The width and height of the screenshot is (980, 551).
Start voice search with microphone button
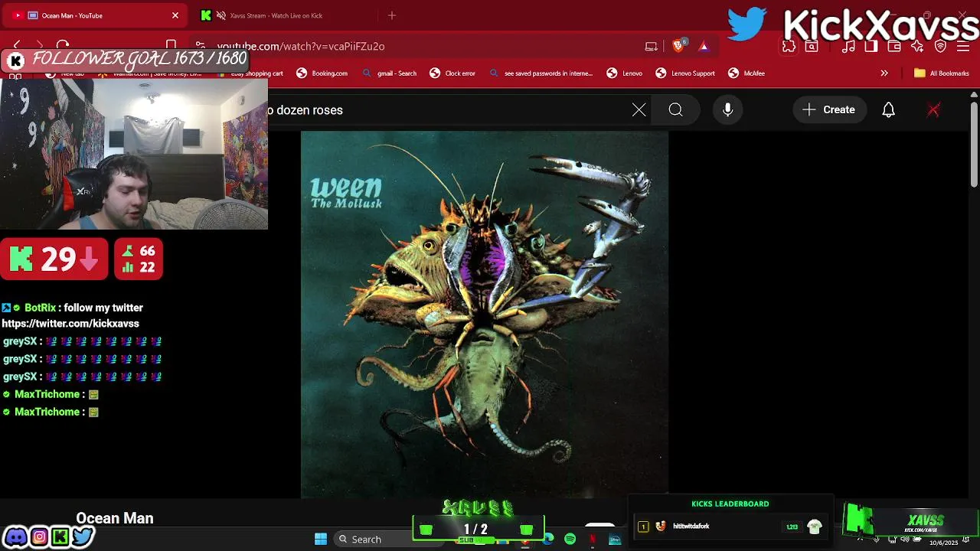coord(728,110)
